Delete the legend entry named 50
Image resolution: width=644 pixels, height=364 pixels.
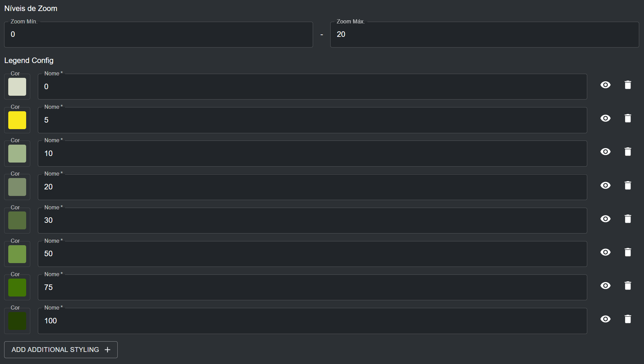[x=628, y=252]
